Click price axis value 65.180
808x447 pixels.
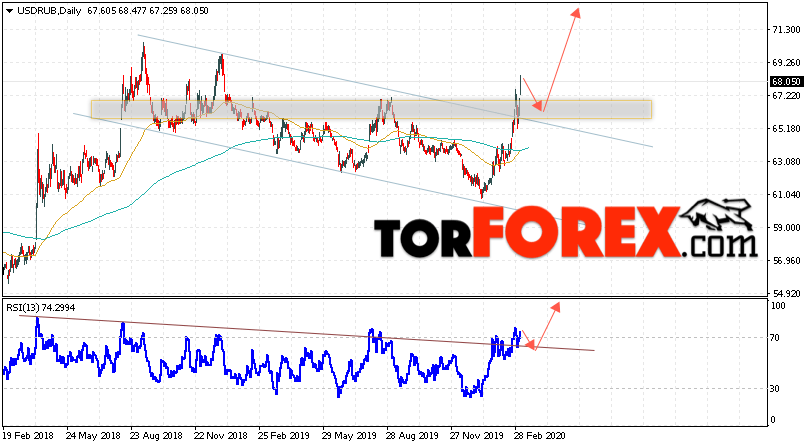click(x=786, y=129)
